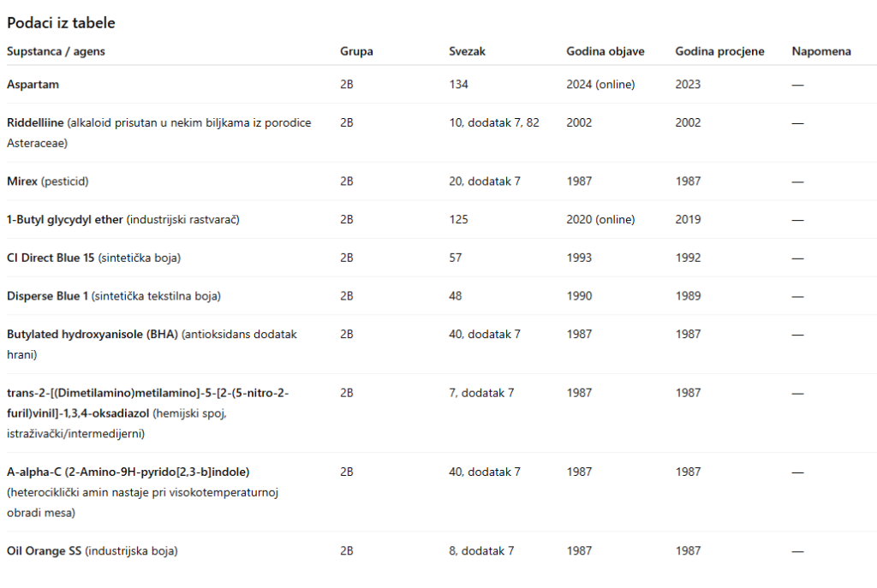Select the Grupa column header

tap(356, 51)
